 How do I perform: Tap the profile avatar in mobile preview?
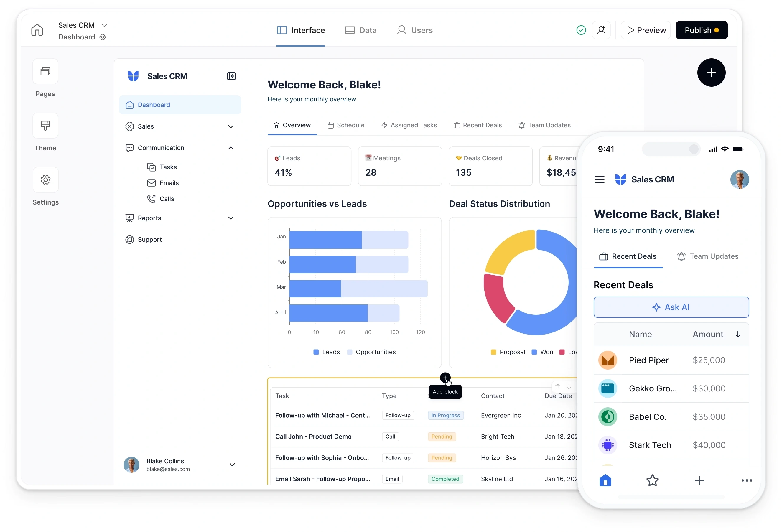click(x=740, y=180)
